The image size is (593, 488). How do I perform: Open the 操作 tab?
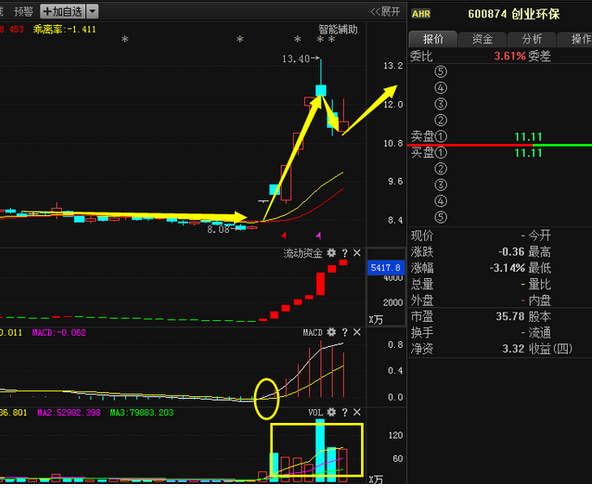576,39
